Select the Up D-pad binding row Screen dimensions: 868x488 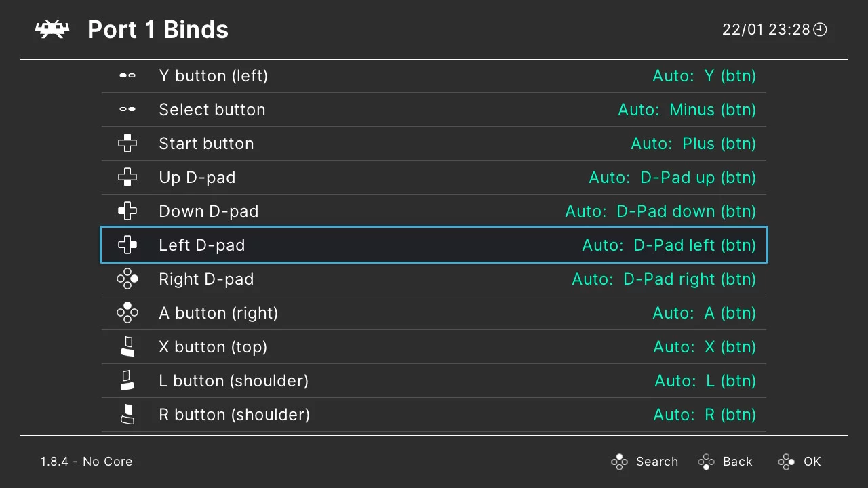coord(434,177)
